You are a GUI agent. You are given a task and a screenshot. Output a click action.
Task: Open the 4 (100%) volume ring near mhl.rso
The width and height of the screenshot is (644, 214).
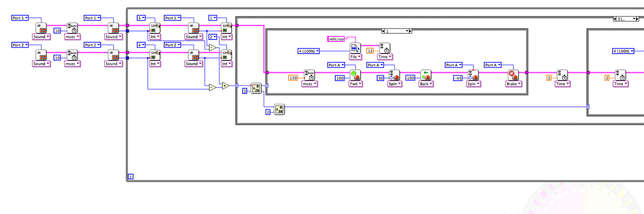coord(309,51)
